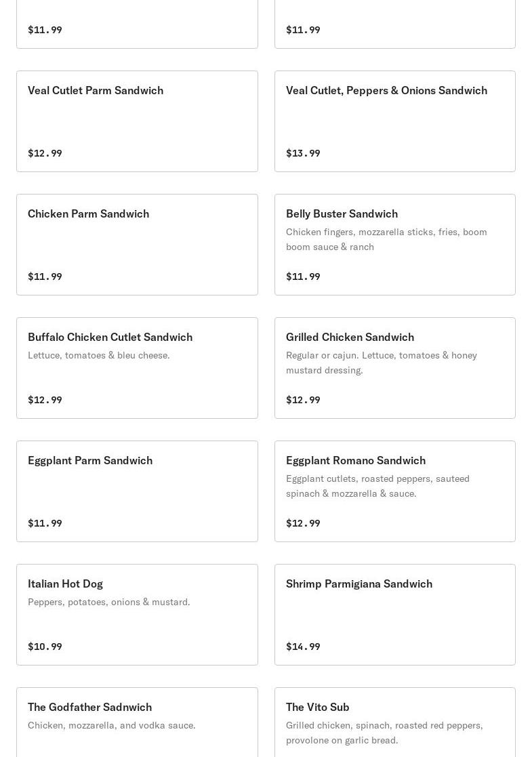Select The Godfather Sadnwich menu item

pos(89,708)
